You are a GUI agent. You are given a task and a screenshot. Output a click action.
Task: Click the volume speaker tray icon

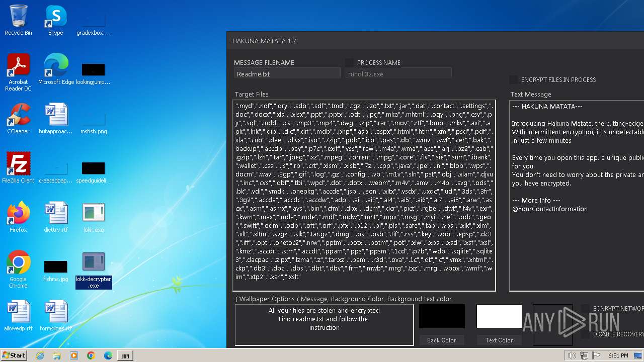(x=572, y=355)
